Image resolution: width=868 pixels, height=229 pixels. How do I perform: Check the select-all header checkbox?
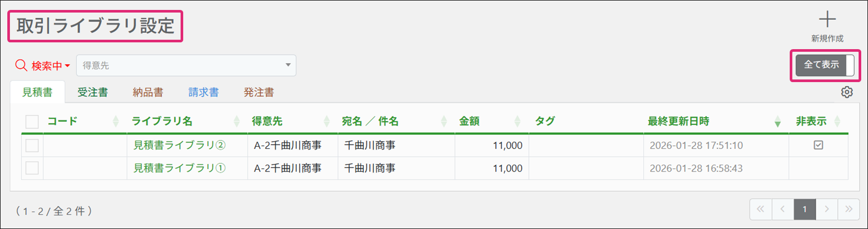[x=32, y=122]
